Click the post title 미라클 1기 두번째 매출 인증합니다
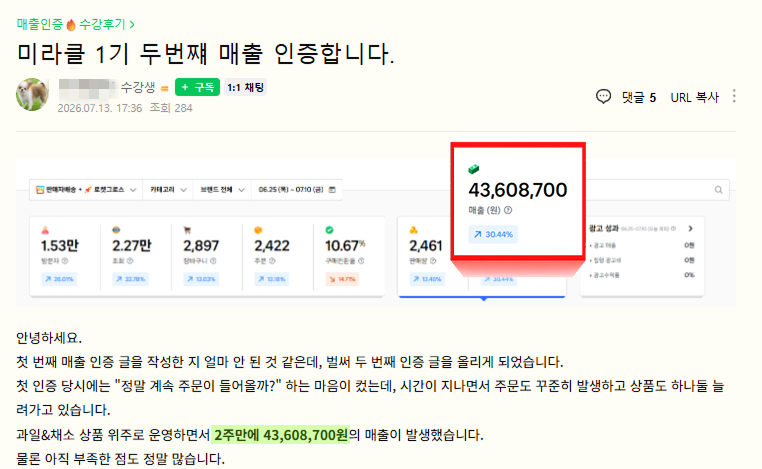The height and width of the screenshot is (469, 762). [206, 53]
